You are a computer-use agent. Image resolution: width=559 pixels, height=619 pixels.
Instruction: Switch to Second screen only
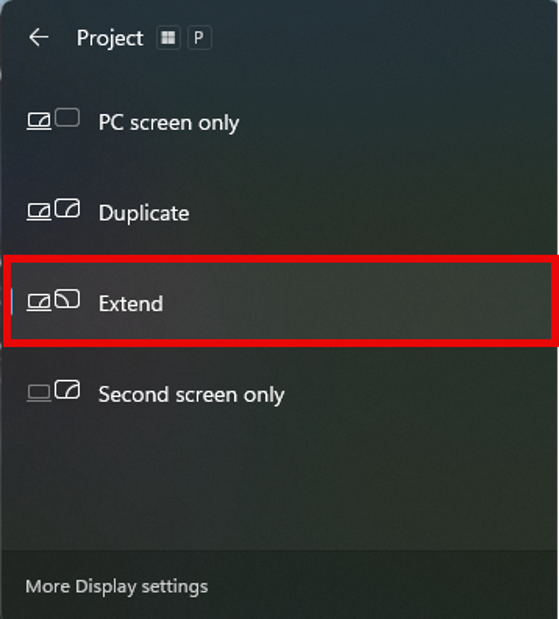click(x=191, y=394)
